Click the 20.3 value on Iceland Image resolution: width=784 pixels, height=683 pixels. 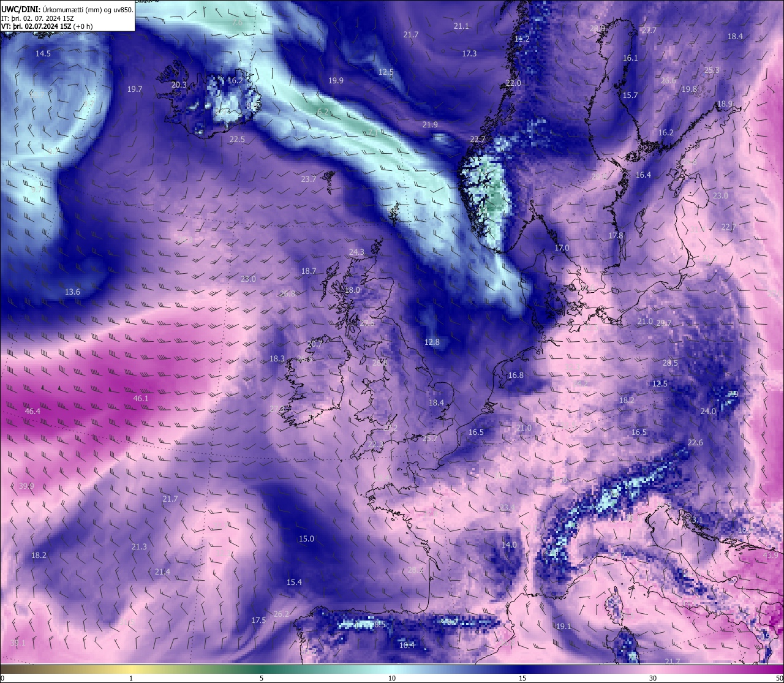(x=179, y=85)
